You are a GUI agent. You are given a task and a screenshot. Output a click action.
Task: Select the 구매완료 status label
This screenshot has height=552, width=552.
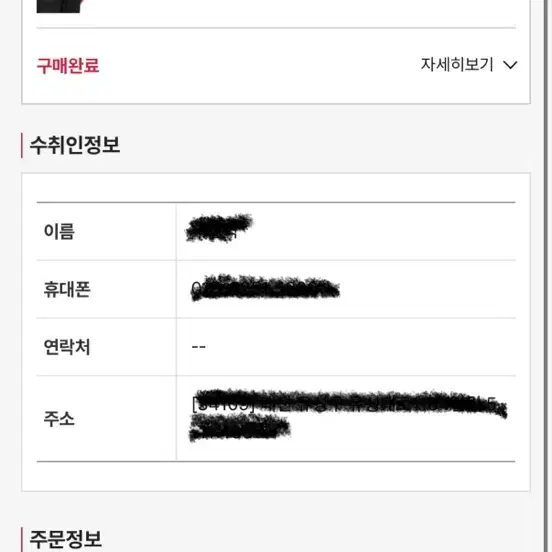click(68, 65)
